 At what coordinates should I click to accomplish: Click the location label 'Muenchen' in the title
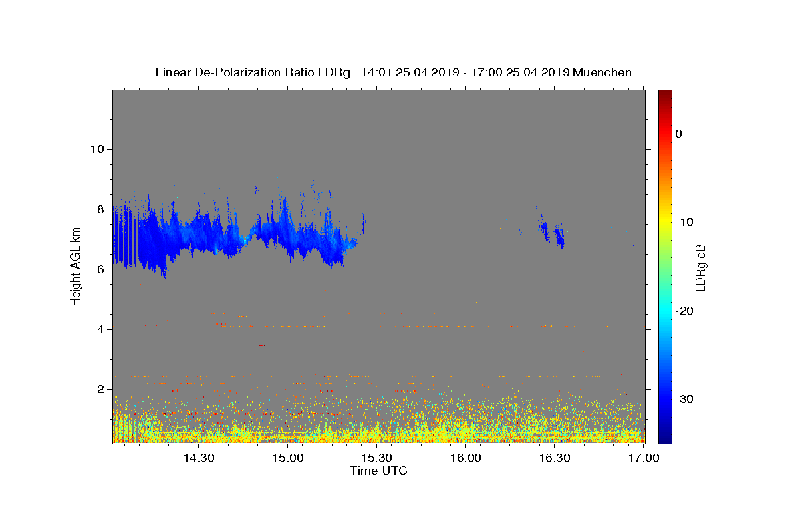pos(602,72)
